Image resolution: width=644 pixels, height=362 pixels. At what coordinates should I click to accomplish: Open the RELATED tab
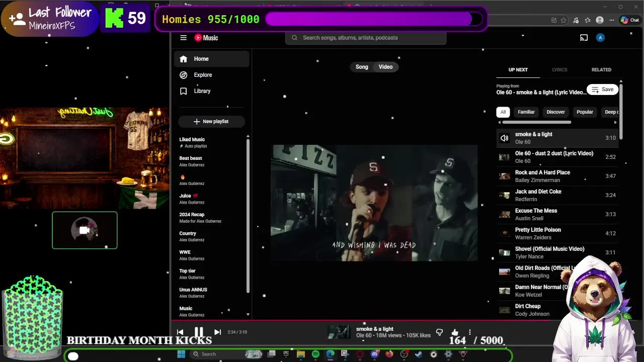pyautogui.click(x=601, y=70)
